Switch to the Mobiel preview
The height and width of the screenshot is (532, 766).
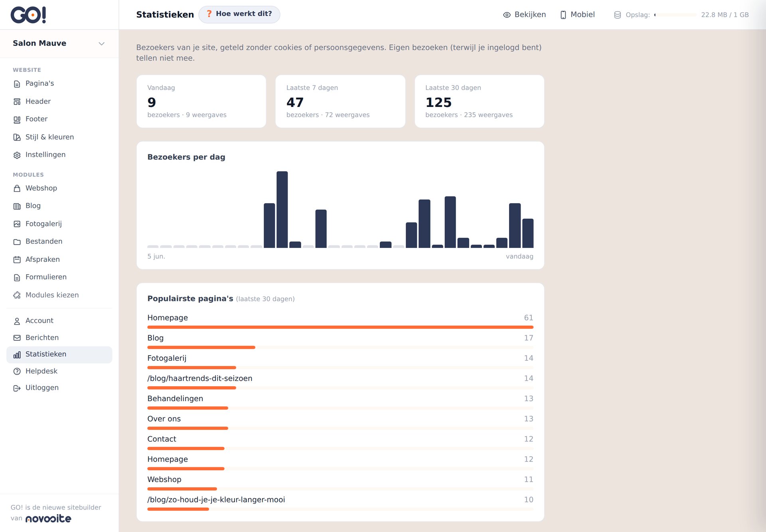577,15
